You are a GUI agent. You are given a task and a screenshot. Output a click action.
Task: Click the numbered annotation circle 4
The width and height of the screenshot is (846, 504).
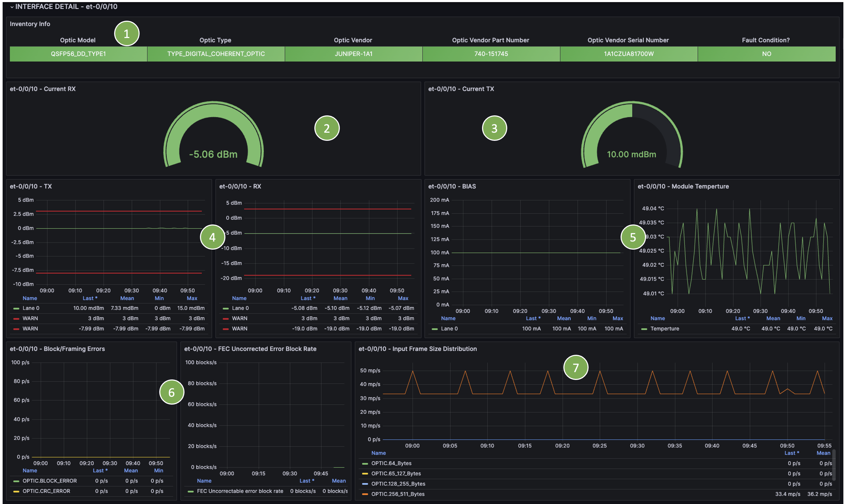(212, 237)
